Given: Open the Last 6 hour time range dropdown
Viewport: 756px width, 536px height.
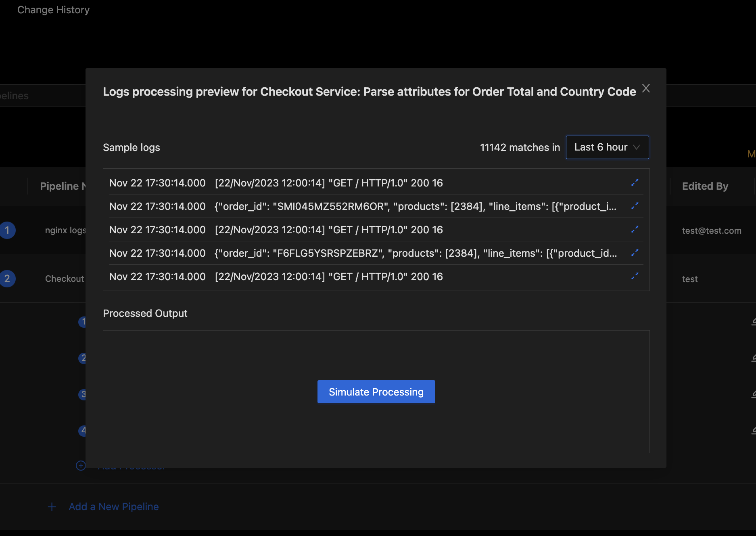Looking at the screenshot, I should coord(607,147).
